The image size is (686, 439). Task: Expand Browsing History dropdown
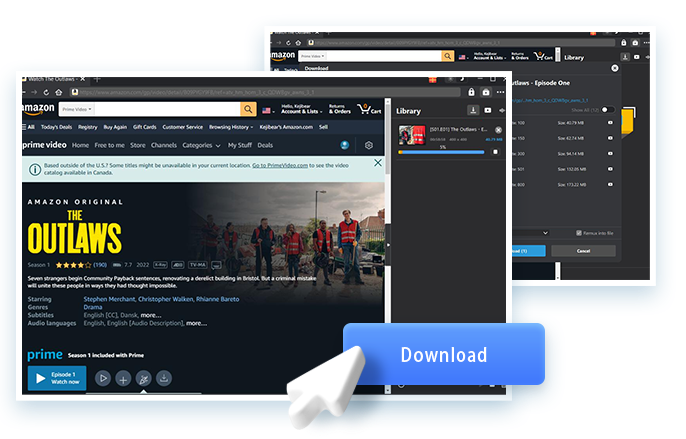[231, 127]
